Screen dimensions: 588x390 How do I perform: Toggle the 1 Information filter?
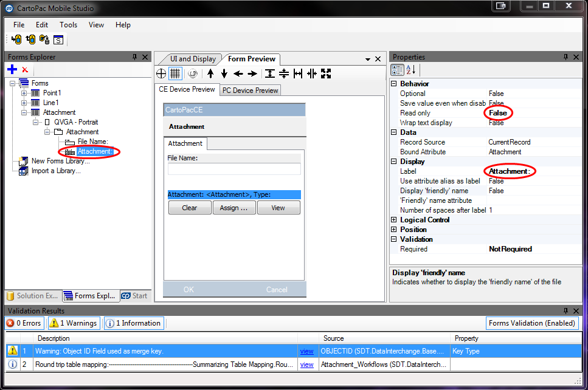(134, 323)
